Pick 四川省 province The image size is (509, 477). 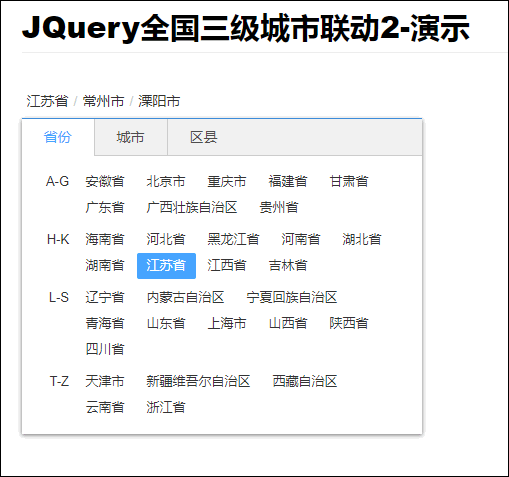pos(105,349)
